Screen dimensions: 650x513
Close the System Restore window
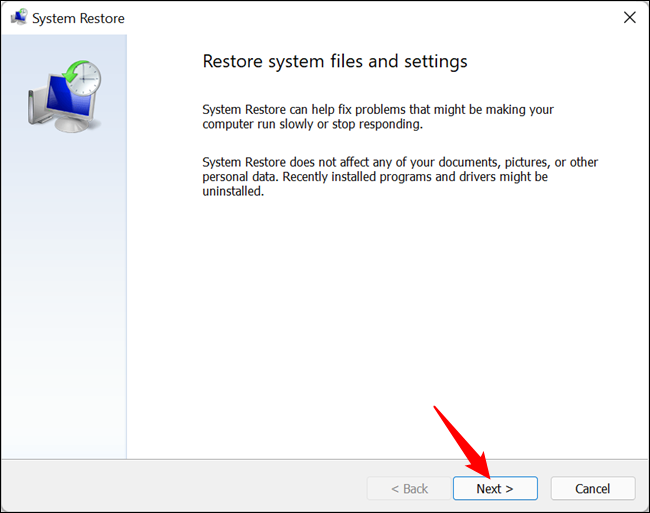click(x=629, y=17)
